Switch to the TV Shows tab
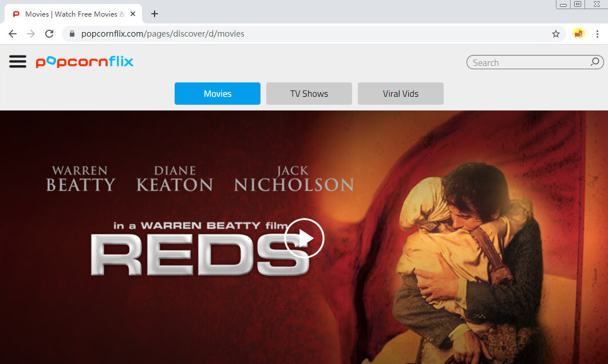 point(309,93)
